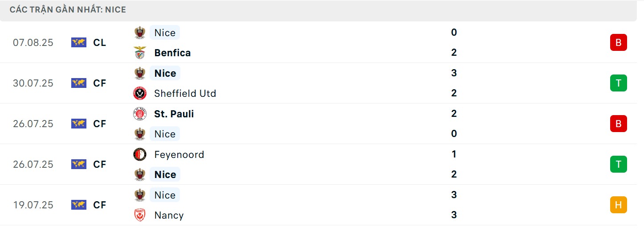644x232 pixels.
Task: Click green T badge for Sheffield Utd match
Action: click(618, 83)
